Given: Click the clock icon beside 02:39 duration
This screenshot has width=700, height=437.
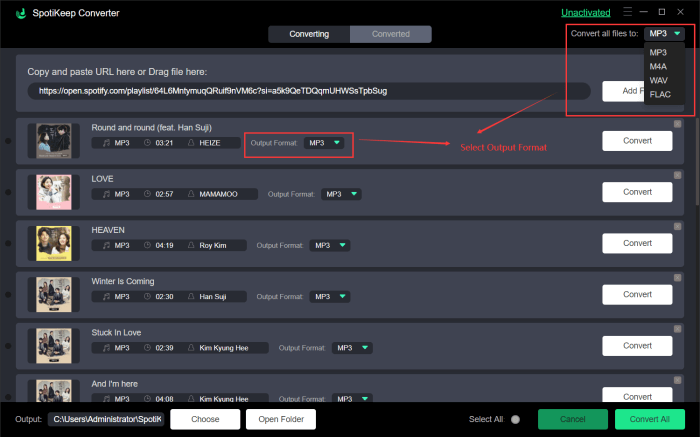Looking at the screenshot, I should 147,348.
